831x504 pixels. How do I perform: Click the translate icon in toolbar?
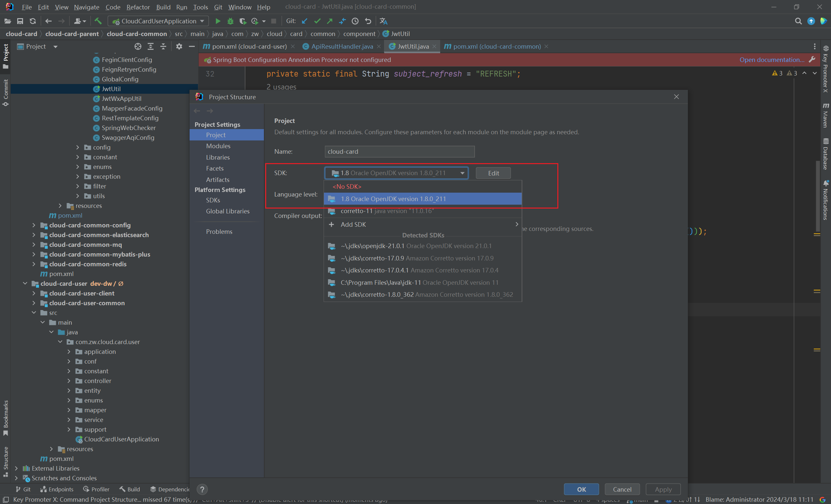383,21
